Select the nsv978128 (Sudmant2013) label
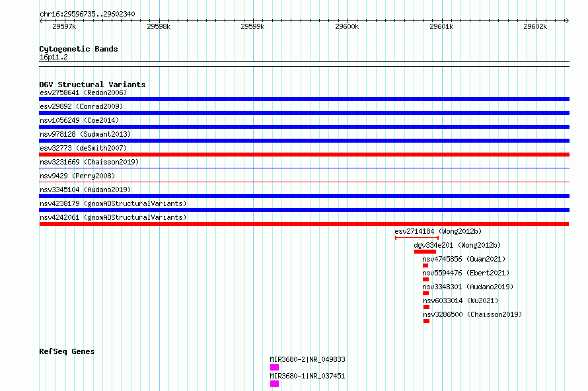588x391 pixels. click(x=85, y=134)
